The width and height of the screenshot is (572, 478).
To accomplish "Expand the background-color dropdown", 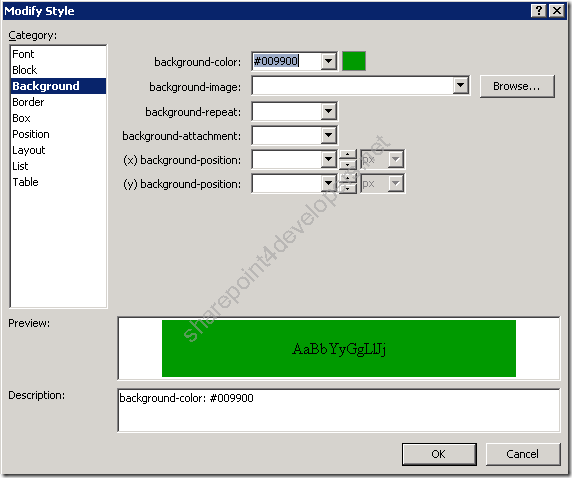I will point(329,61).
